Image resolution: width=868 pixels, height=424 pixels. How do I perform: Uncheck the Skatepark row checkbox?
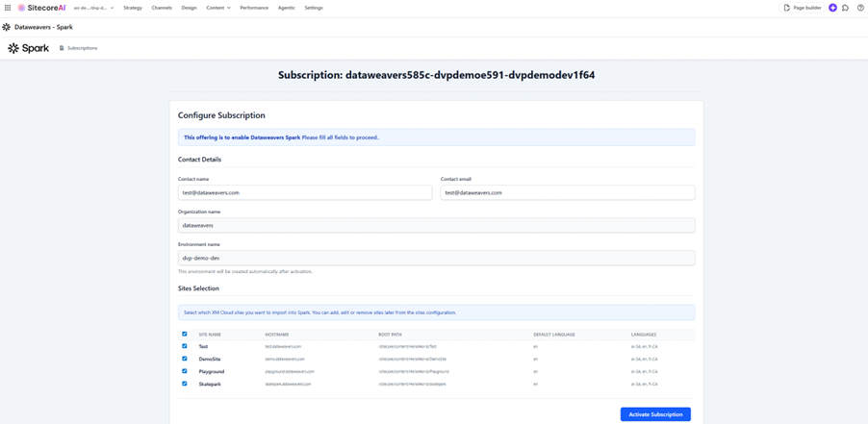coord(185,384)
